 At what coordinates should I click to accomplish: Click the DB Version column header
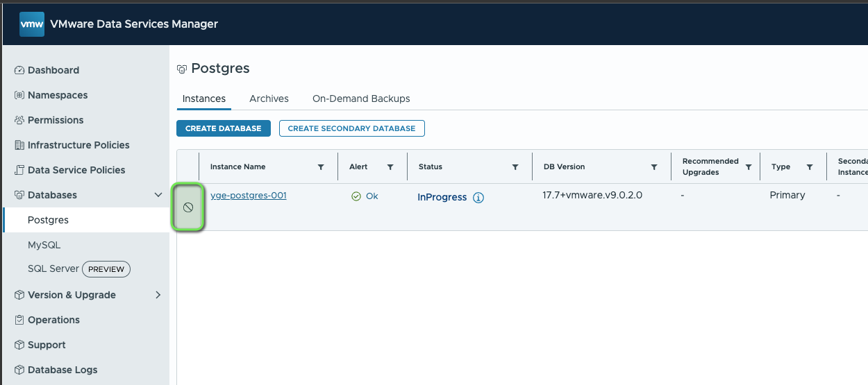pos(565,166)
